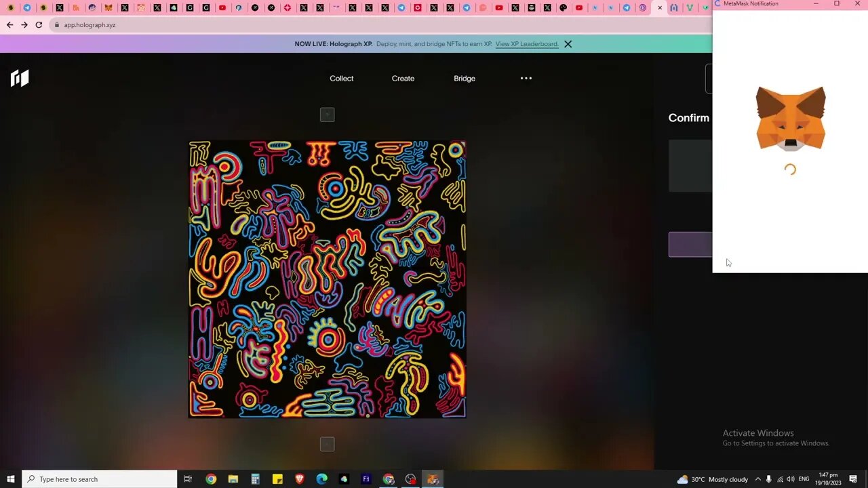This screenshot has width=868, height=488.
Task: Open the Windows Start menu
Action: (11, 479)
